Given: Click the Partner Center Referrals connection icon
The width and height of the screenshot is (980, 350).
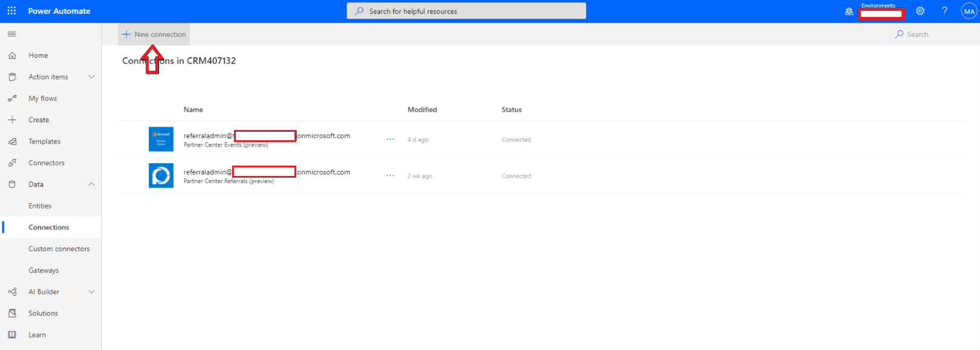Looking at the screenshot, I should coord(161,175).
